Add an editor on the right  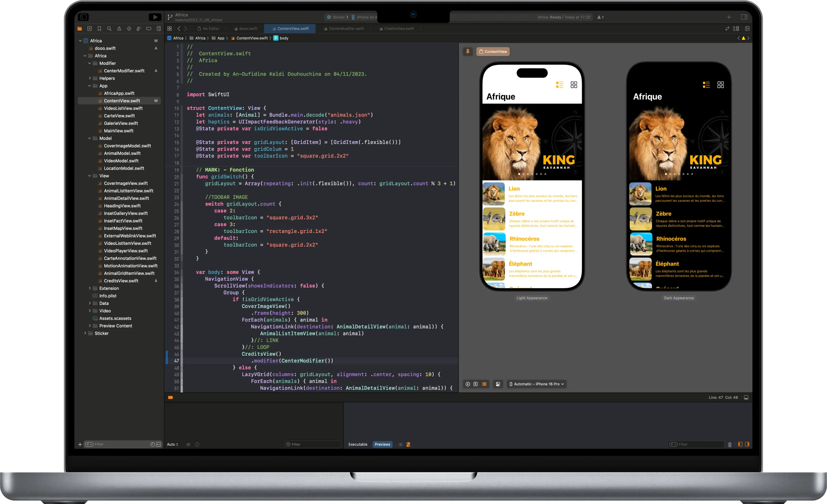(x=747, y=28)
